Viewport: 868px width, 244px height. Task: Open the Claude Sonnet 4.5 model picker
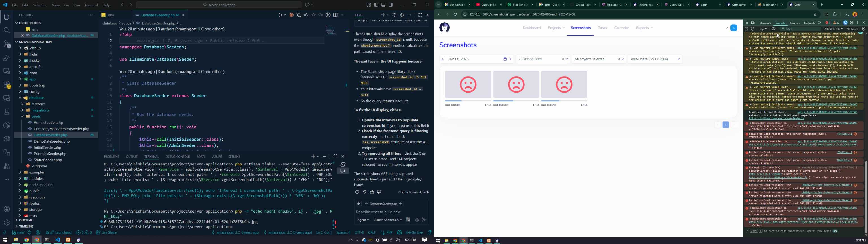pos(388,220)
